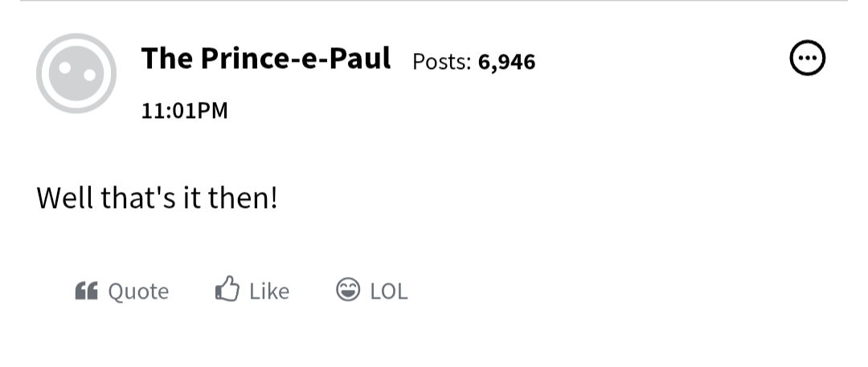Click the horizontal divider above the post
868x367 pixels.
point(434,1)
